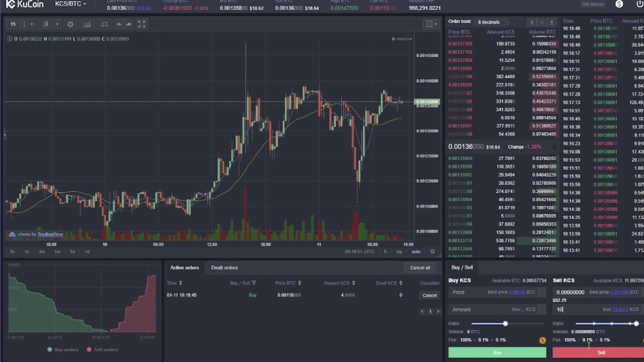644x362 pixels.
Task: Sort orders by Amount KCS column
Action: coord(340,283)
